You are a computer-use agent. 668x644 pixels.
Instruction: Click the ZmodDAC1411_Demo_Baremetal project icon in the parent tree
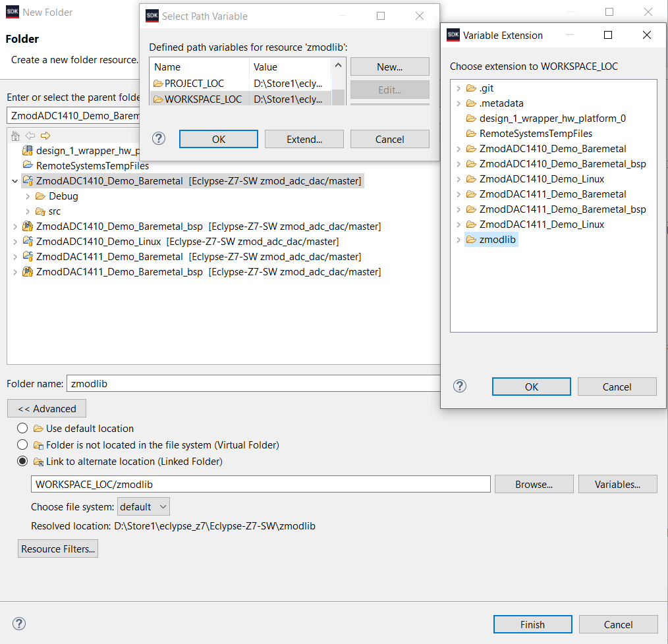pyautogui.click(x=28, y=256)
